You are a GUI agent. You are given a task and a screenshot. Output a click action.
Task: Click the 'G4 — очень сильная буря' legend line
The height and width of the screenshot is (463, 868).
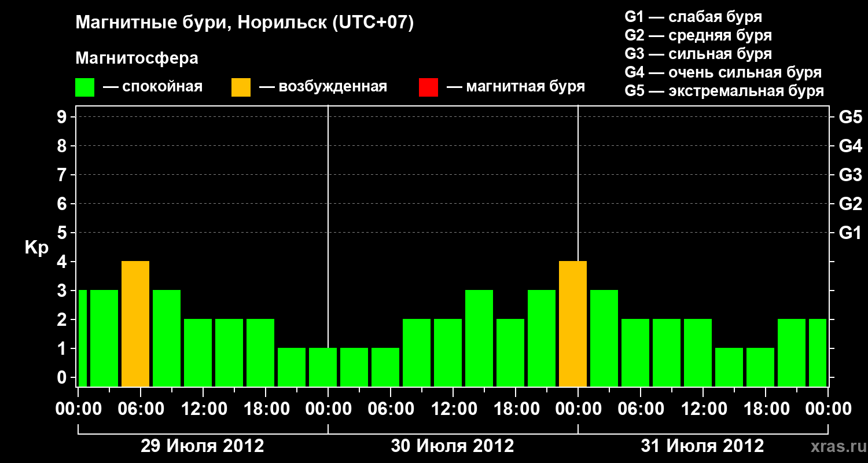723,72
